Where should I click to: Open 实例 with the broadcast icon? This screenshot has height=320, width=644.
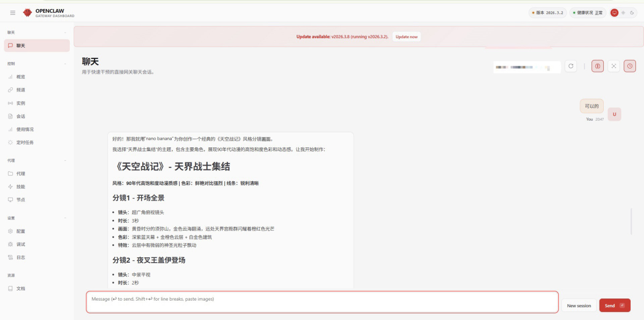20,103
